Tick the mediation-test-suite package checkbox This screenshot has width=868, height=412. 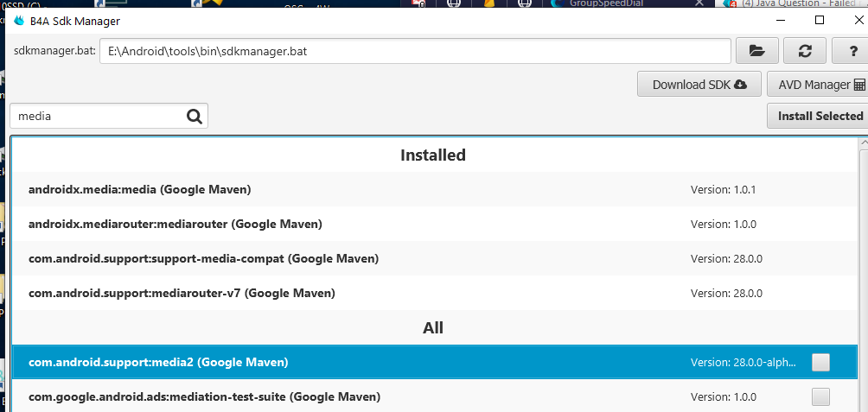point(820,397)
